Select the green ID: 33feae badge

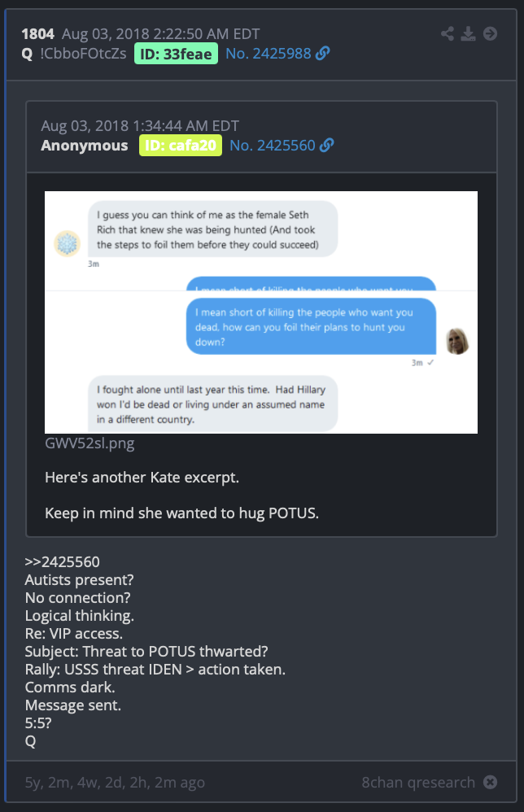[x=176, y=54]
